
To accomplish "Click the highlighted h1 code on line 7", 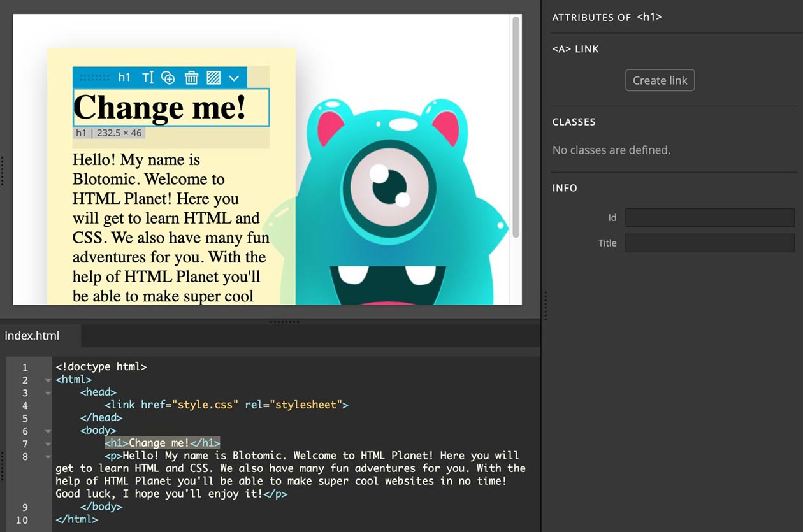I will [163, 443].
